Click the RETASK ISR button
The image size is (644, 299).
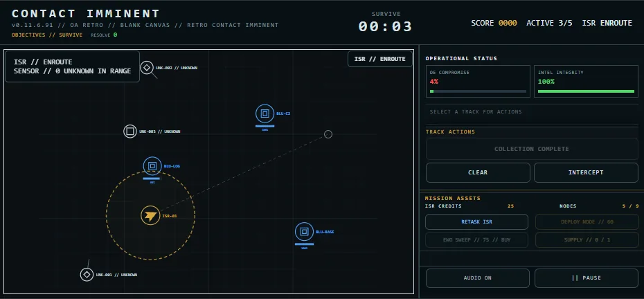(x=476, y=221)
